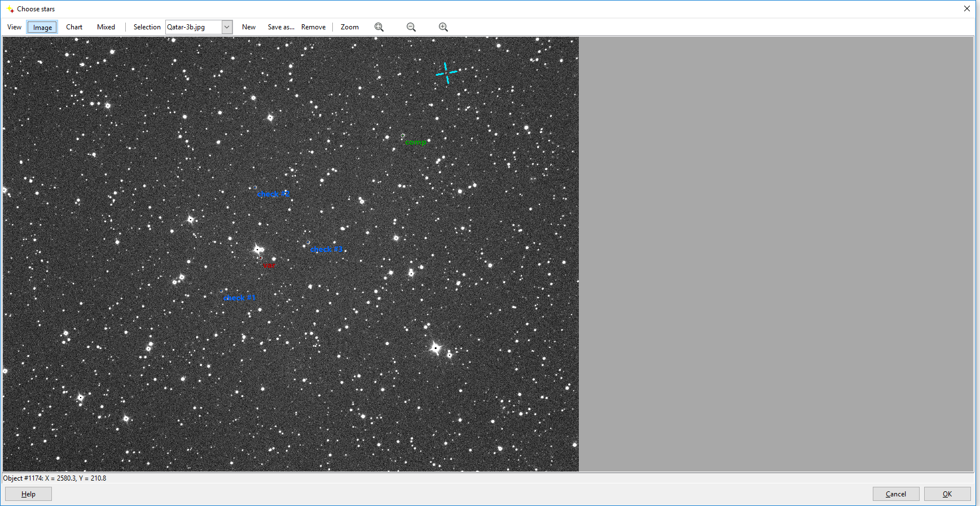
Task: Zoom in using the plus magnifier icon
Action: click(x=443, y=27)
